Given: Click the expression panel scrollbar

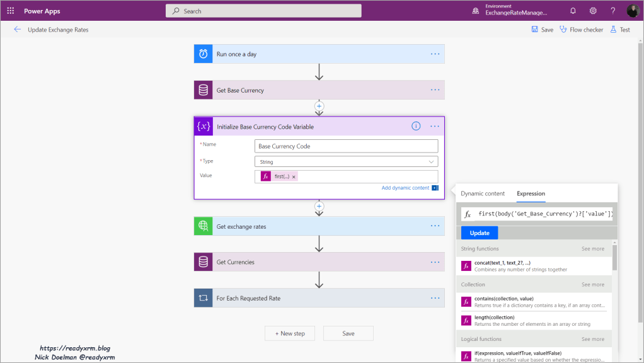Looking at the screenshot, I should (x=614, y=258).
